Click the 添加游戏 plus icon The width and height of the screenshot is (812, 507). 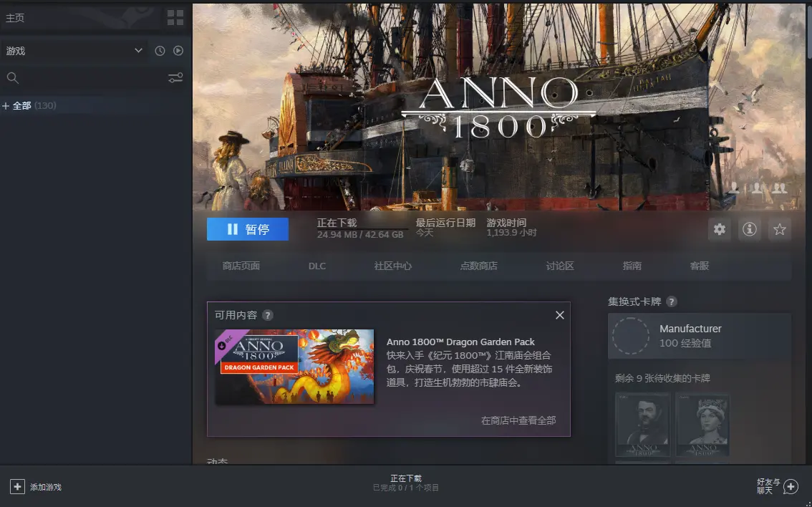click(17, 487)
